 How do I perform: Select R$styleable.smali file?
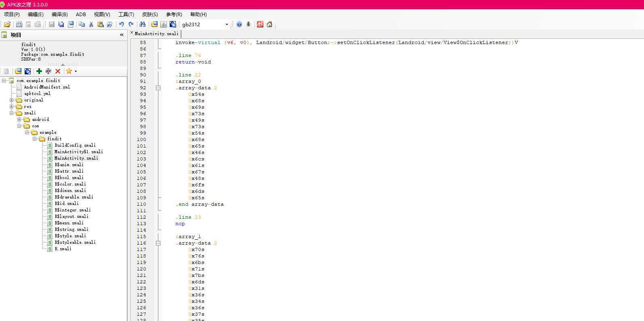point(75,242)
